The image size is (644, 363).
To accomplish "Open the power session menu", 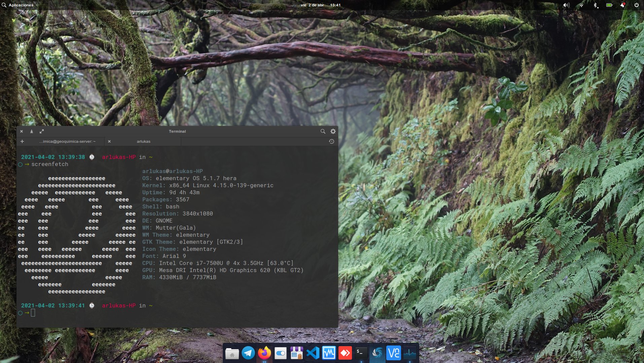I will pyautogui.click(x=636, y=5).
